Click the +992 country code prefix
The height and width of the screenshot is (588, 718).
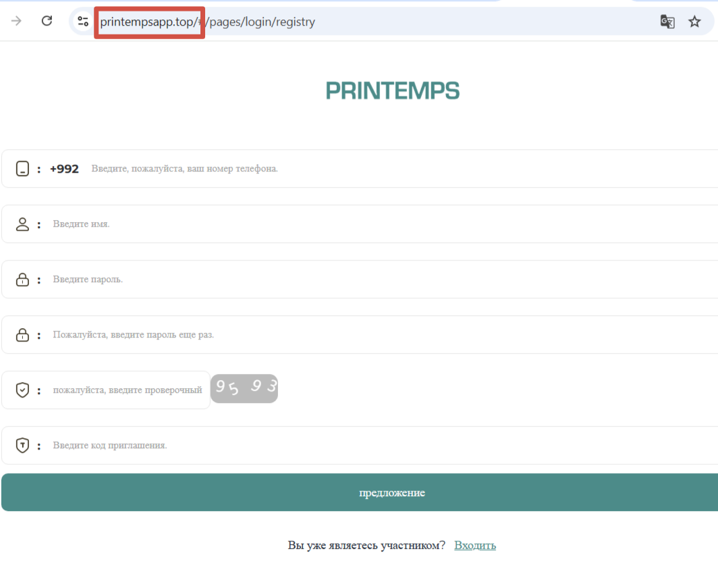click(65, 168)
